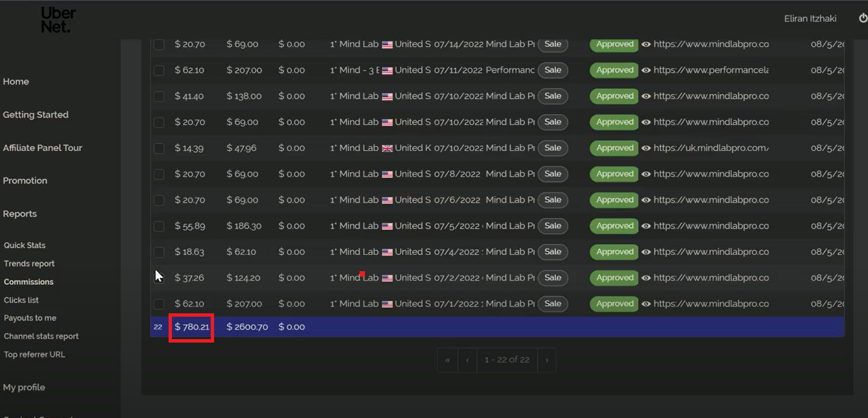Screen dimensions: 868x418
Task: Click the eye icon in the 07/8/2022 row
Action: (646, 174)
